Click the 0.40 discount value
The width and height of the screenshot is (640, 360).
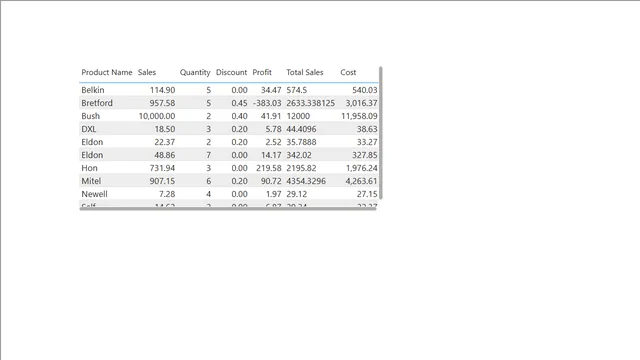pos(240,116)
